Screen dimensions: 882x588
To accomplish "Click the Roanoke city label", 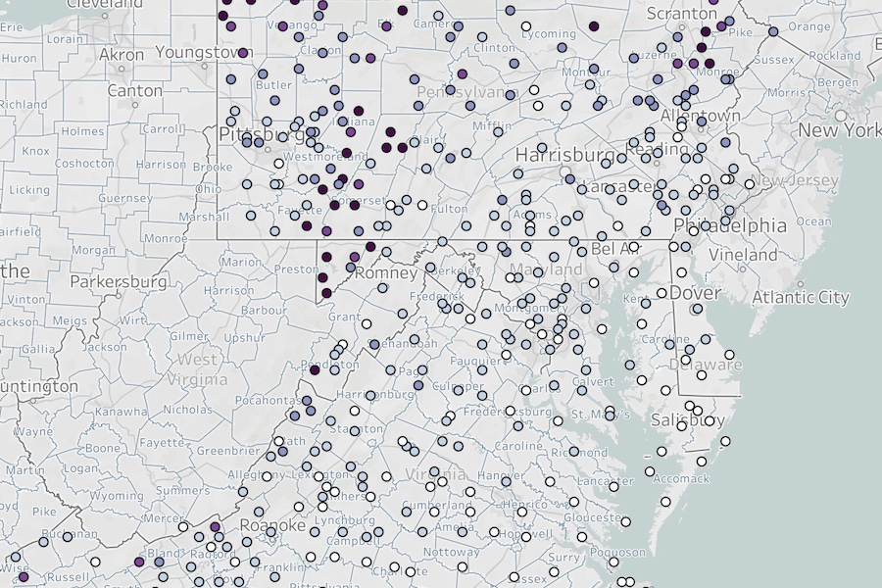I will 272,525.
